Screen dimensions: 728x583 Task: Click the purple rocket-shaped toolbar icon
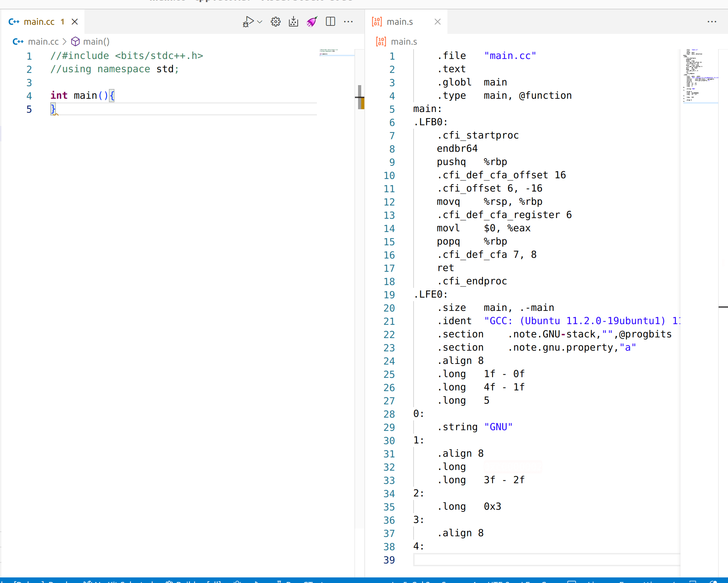312,22
